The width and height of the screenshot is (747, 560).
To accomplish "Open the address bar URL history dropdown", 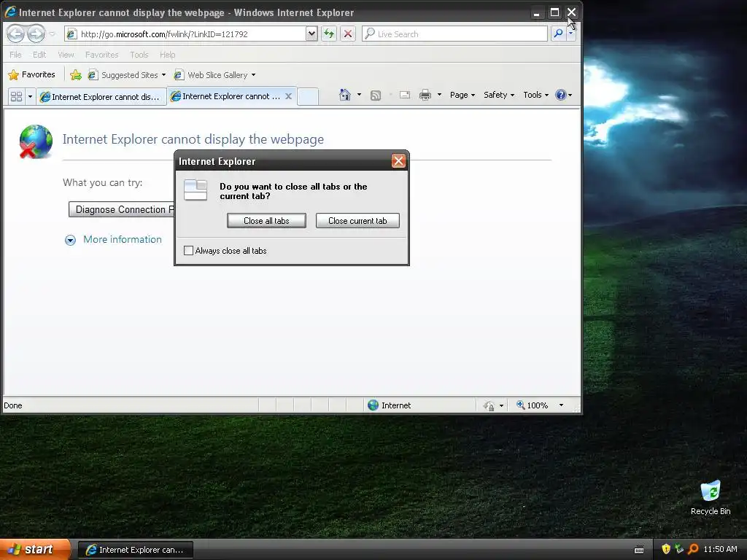I will tap(311, 34).
